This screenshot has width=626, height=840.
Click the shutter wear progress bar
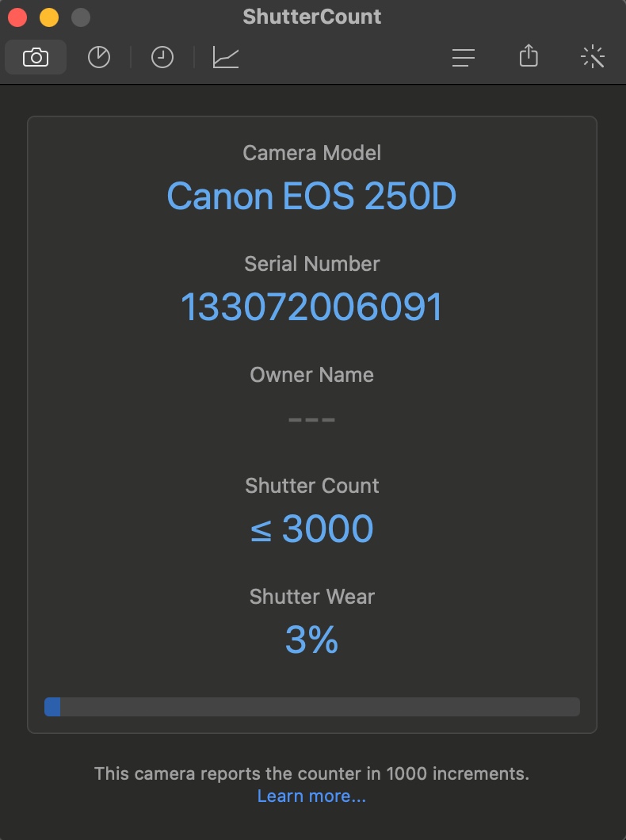(x=311, y=707)
